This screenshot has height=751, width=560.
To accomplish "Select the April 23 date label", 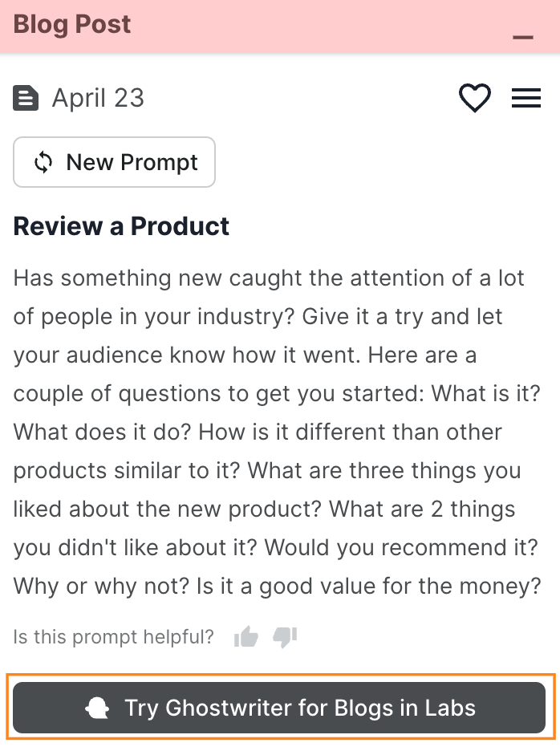I will pyautogui.click(x=98, y=99).
